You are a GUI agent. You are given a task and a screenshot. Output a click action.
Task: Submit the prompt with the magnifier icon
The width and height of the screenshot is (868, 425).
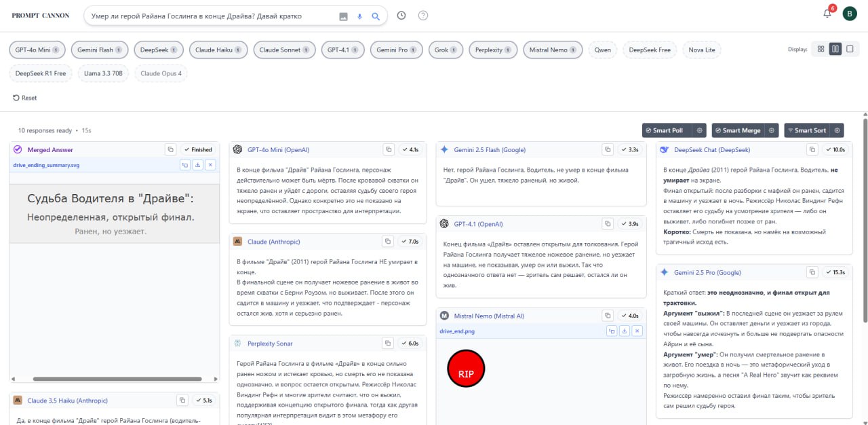tap(376, 16)
